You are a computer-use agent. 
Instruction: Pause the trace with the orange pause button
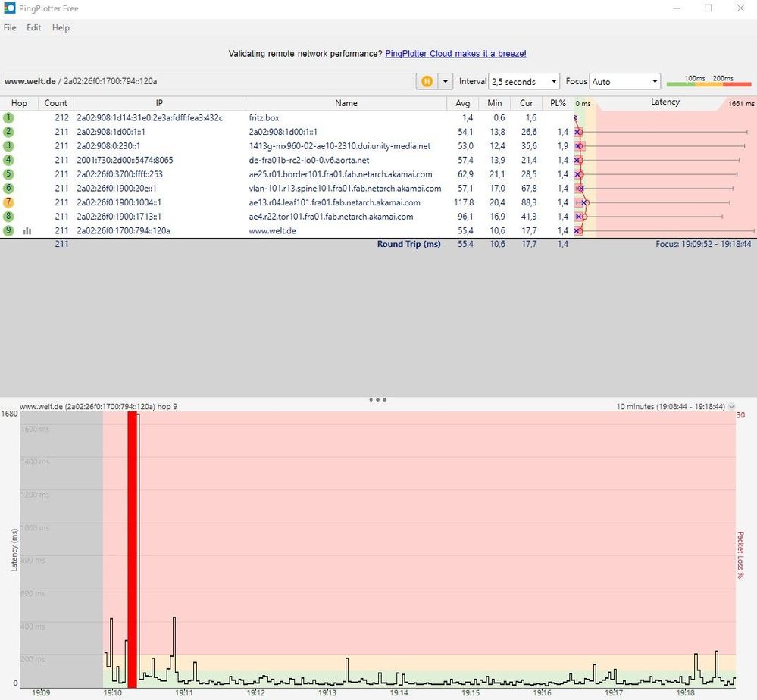tap(427, 81)
